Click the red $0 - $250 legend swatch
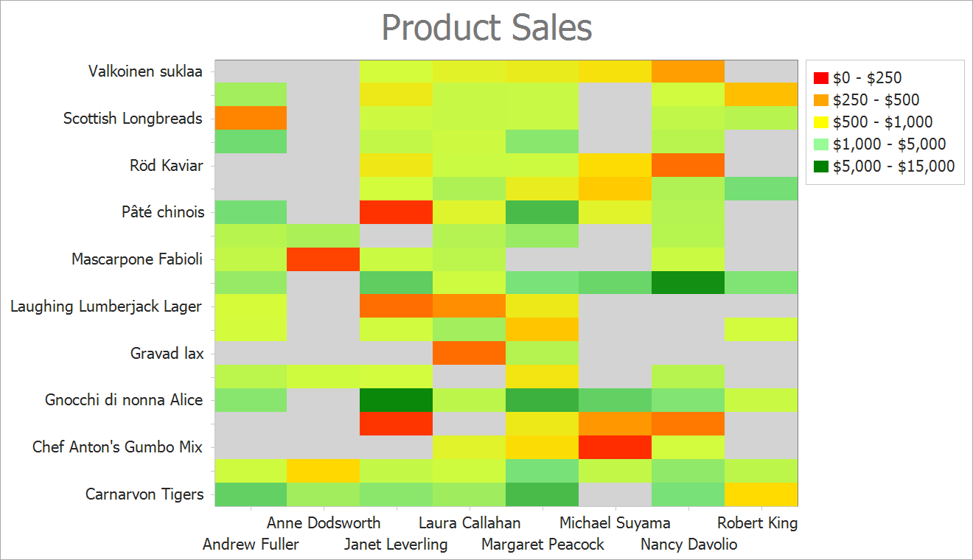 821,78
